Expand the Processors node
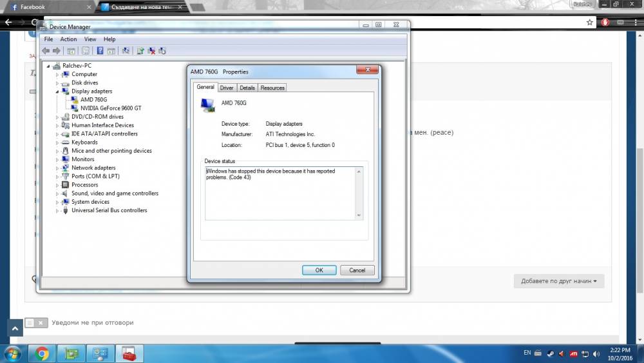Screen dimensions: 644x363 tap(57, 185)
